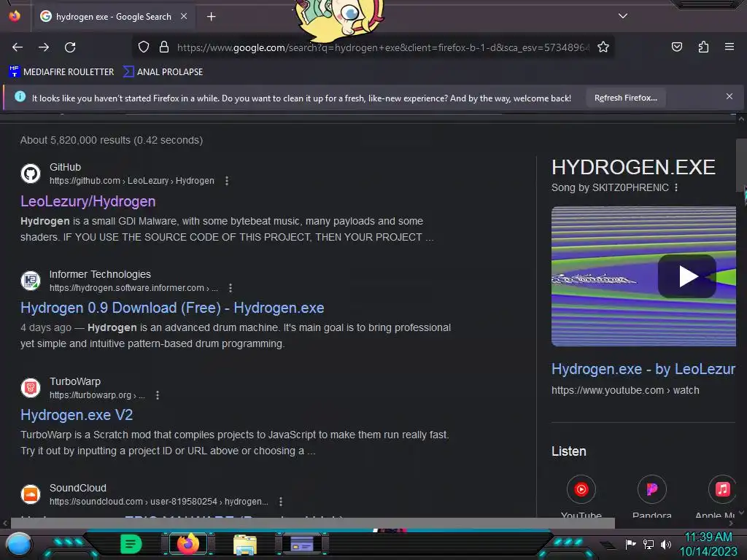The height and width of the screenshot is (560, 747).
Task: Open Firefox extensions icon
Action: point(703,47)
